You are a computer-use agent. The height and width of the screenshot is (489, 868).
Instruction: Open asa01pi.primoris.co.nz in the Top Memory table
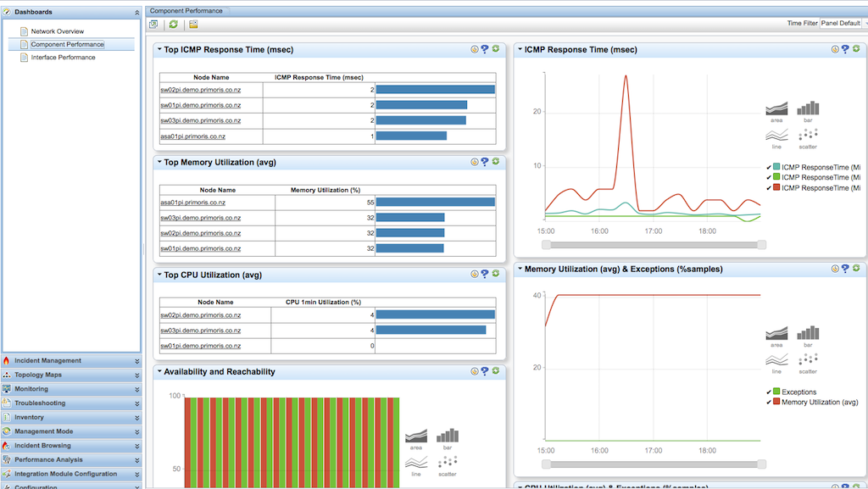coord(193,203)
